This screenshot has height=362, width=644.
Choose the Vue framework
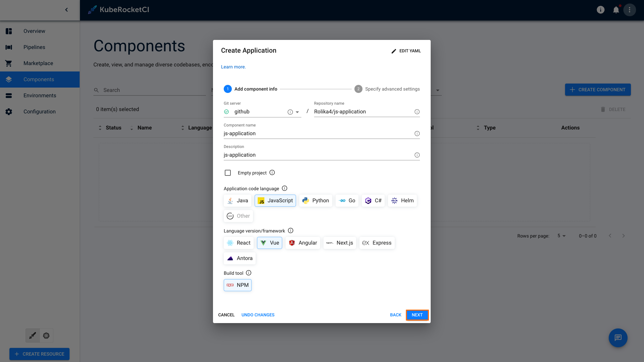coord(269,243)
